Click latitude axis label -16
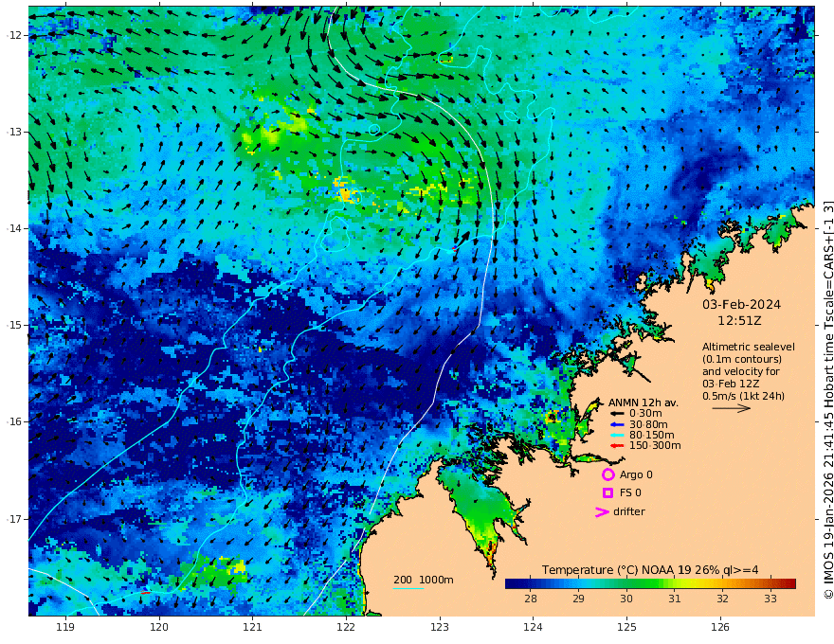 [14, 421]
